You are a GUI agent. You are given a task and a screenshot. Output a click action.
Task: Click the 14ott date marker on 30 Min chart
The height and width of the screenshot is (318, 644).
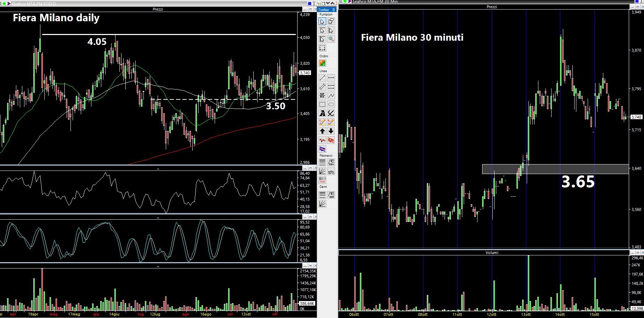tap(560, 314)
